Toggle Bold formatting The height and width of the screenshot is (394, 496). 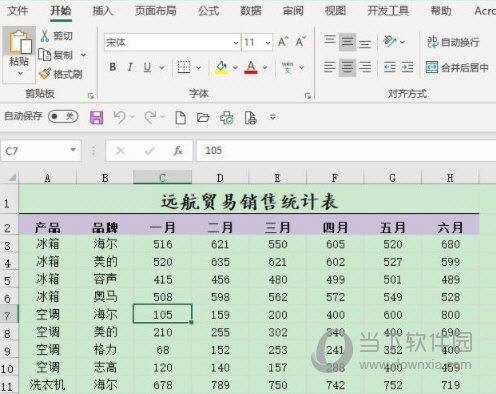[113, 67]
